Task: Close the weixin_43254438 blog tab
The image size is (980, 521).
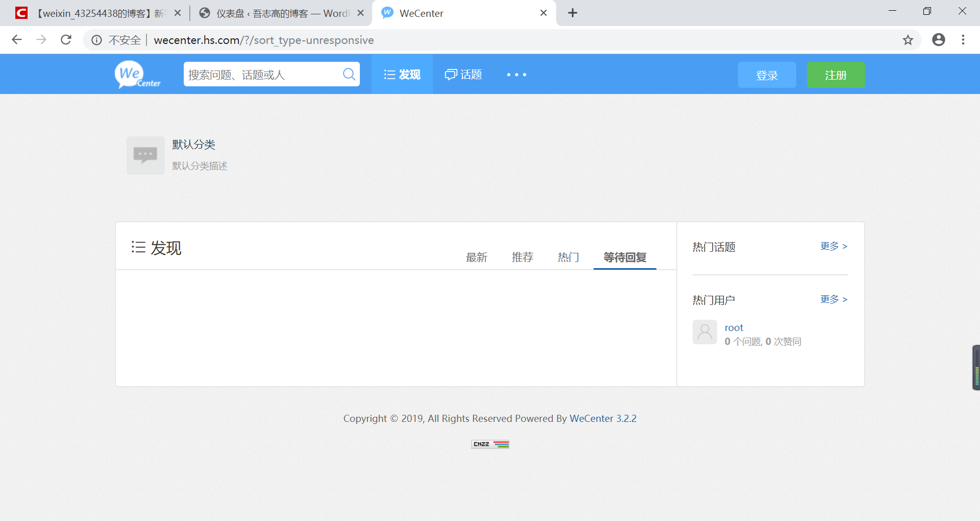Action: [x=178, y=13]
